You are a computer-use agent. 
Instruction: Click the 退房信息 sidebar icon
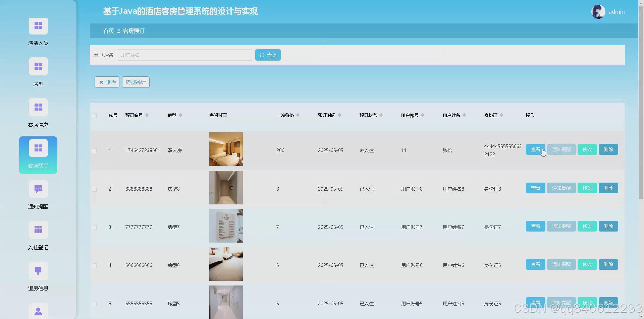[38, 270]
